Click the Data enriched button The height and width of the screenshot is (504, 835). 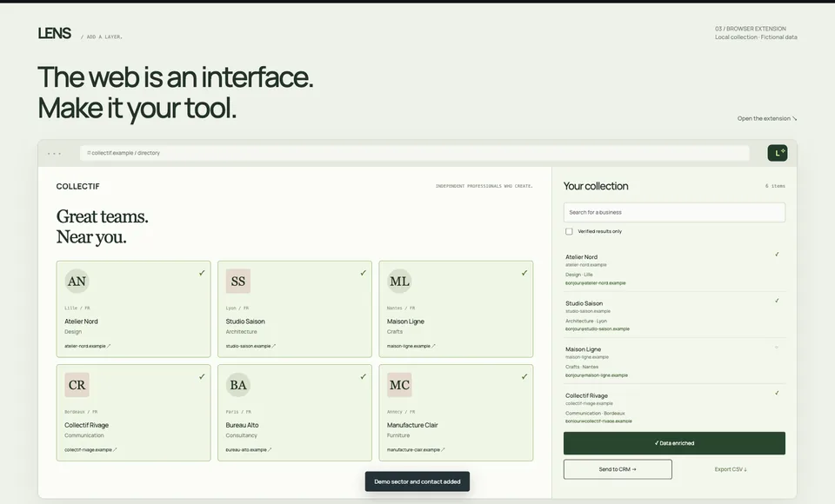tap(674, 443)
